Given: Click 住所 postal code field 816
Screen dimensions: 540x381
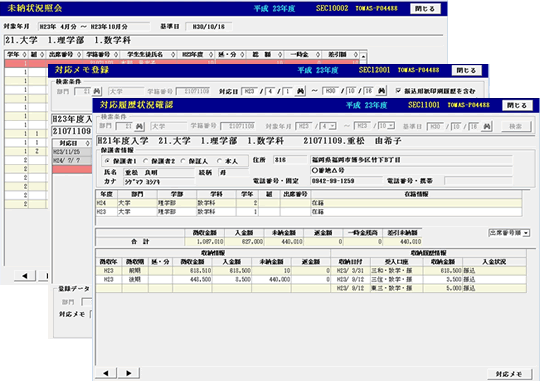Looking at the screenshot, I should (290, 160).
